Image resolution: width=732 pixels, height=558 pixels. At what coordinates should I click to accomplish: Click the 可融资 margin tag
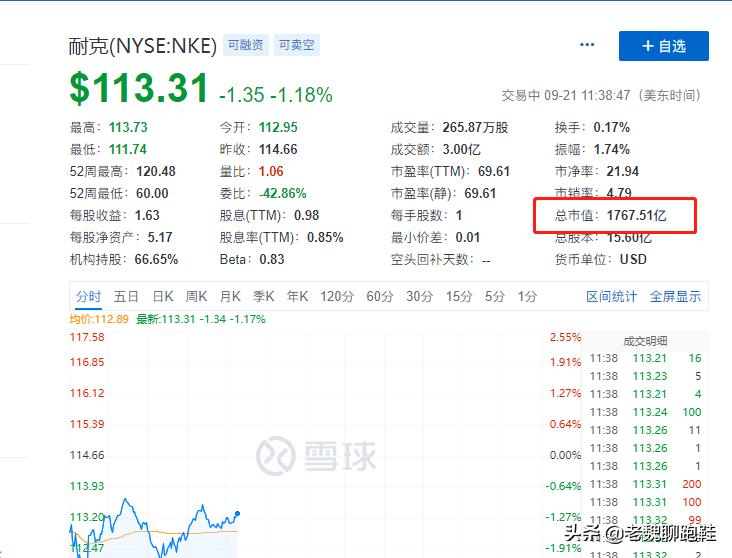click(246, 45)
